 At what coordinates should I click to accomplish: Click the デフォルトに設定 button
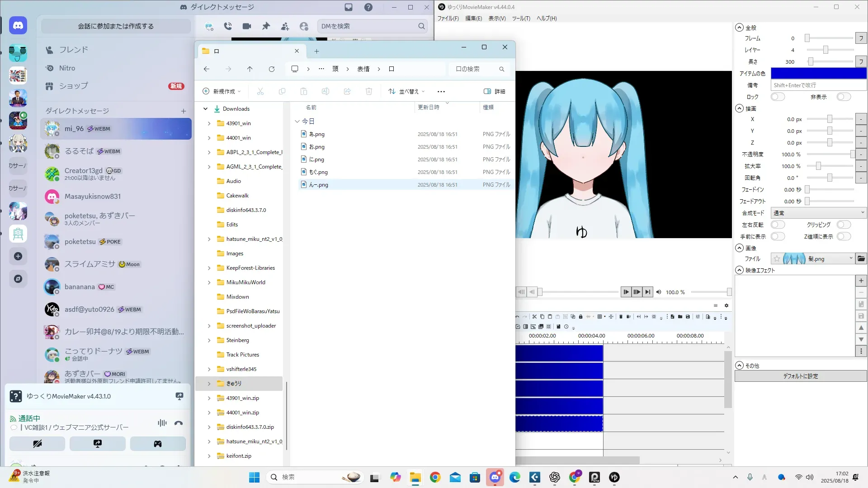pos(800,376)
